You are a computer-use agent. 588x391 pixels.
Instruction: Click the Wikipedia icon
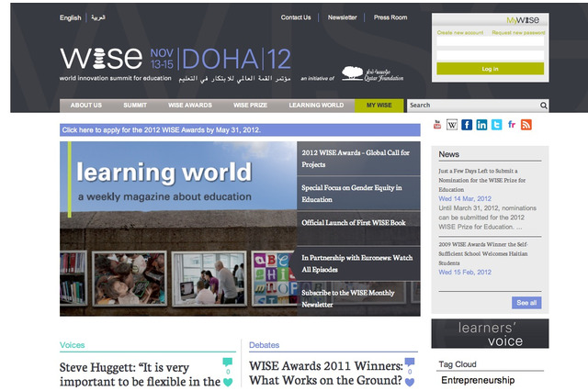(452, 125)
